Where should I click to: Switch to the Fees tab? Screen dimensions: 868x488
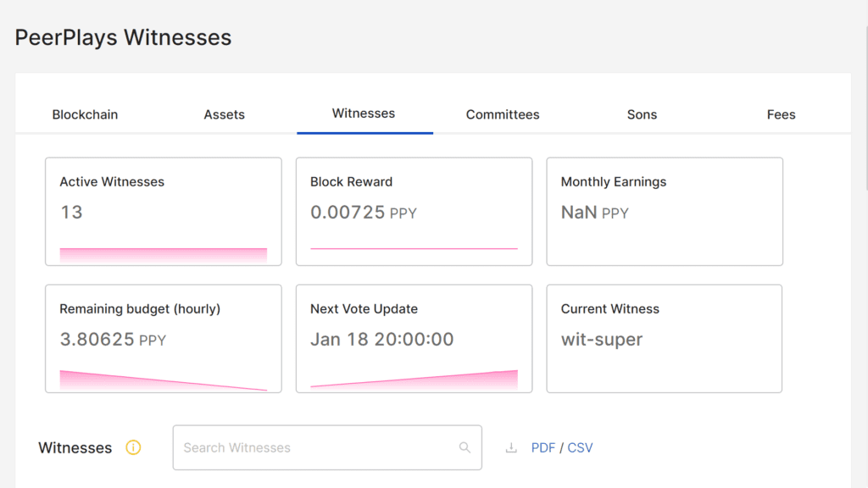[781, 114]
